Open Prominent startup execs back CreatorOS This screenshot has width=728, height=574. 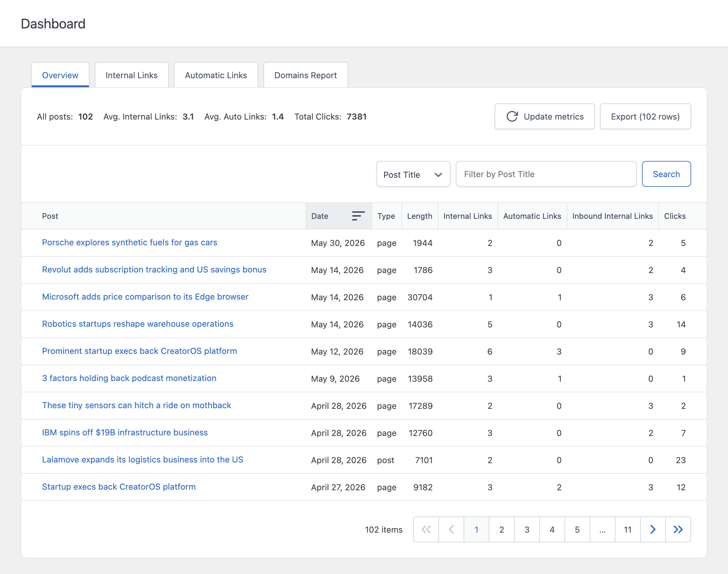pos(139,351)
